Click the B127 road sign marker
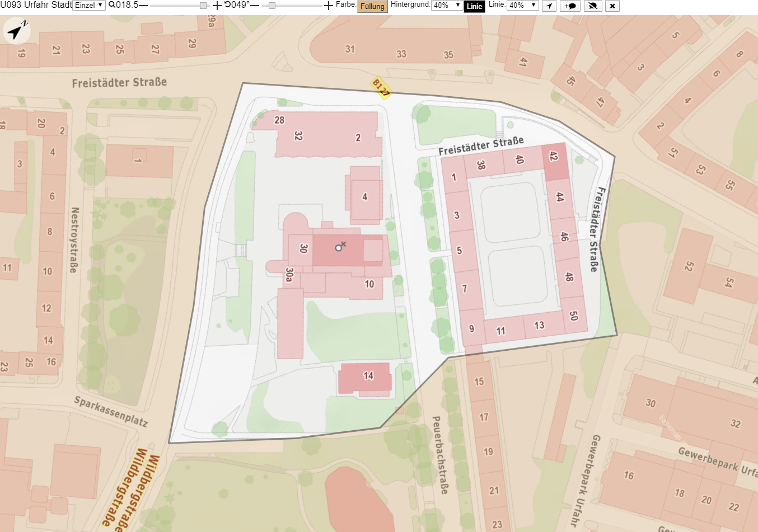This screenshot has width=758, height=532. (381, 88)
